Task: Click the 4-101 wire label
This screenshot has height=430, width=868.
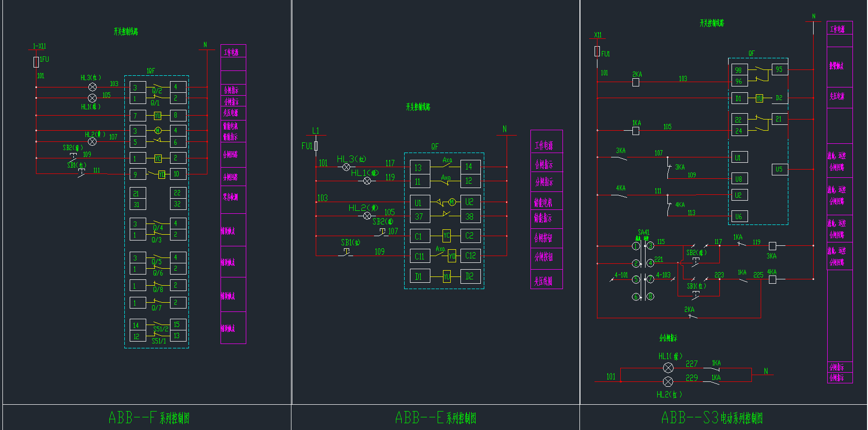Action: (x=621, y=275)
